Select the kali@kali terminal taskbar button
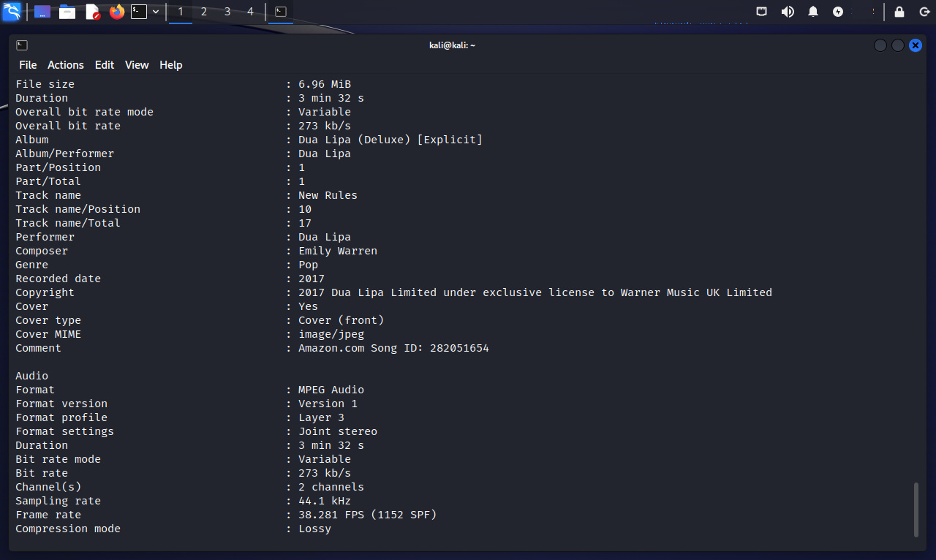936x560 pixels. [x=280, y=12]
